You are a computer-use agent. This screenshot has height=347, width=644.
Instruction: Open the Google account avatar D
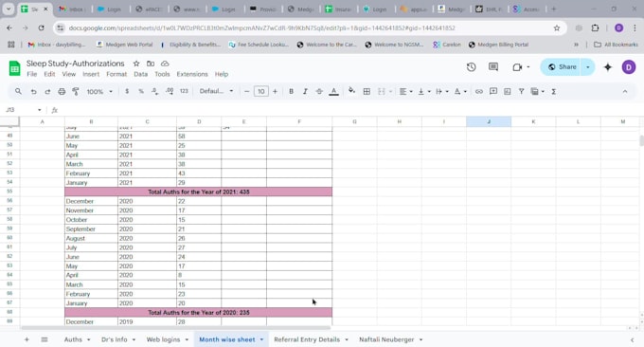629,67
